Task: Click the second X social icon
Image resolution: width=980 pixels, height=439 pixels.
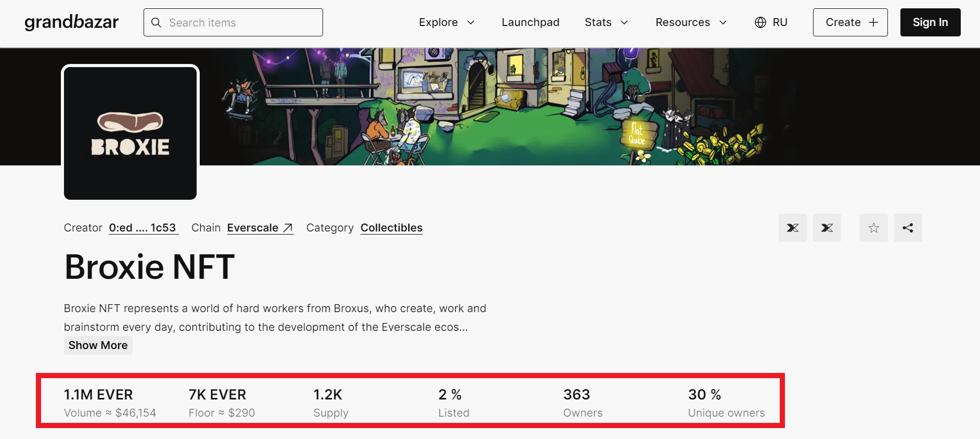Action: coord(827,228)
